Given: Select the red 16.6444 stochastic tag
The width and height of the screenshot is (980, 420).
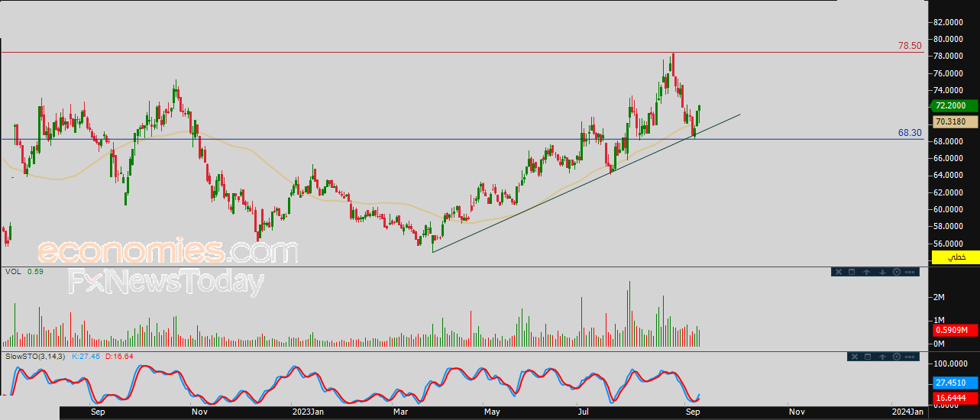Looking at the screenshot, I should point(955,399).
